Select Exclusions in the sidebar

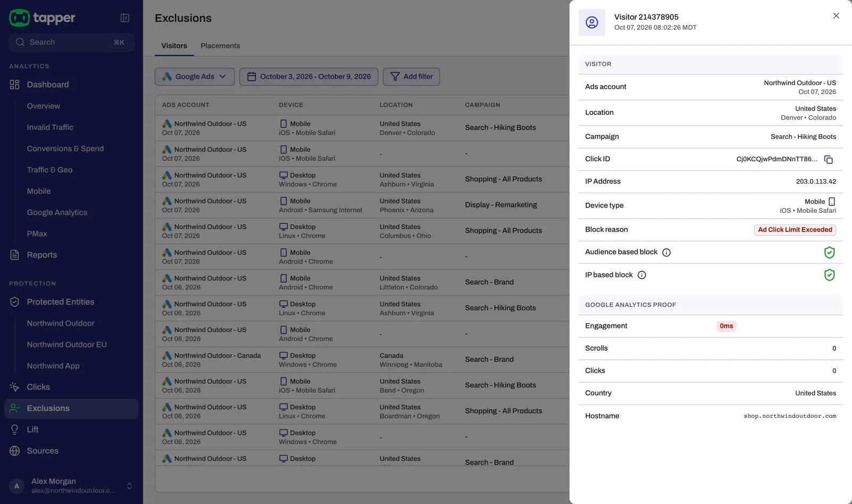coord(71,408)
